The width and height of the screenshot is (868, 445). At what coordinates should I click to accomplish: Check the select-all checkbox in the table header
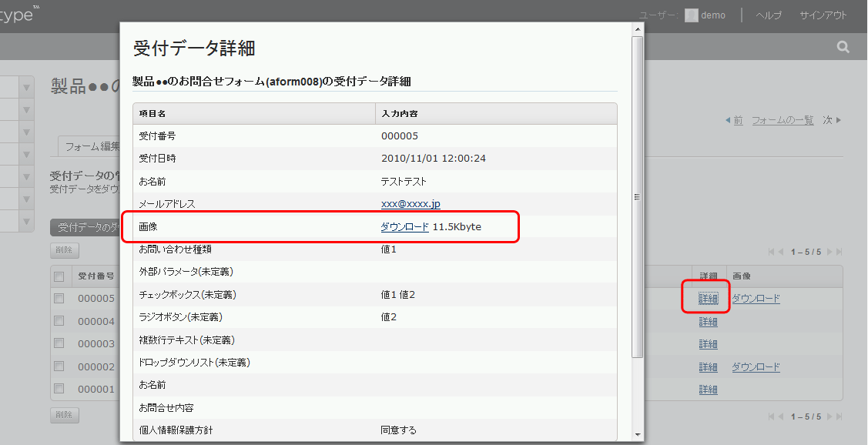tap(59, 276)
